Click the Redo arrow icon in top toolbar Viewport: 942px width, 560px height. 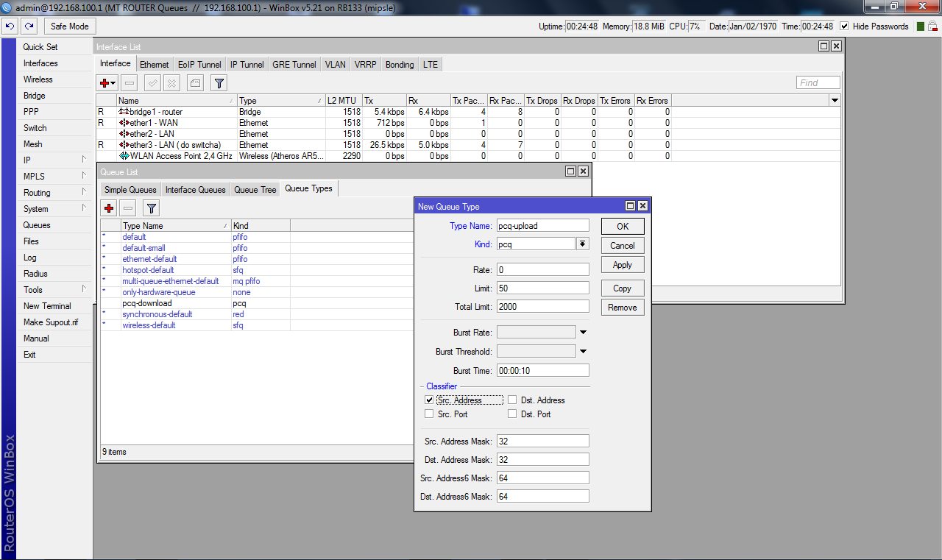(29, 26)
